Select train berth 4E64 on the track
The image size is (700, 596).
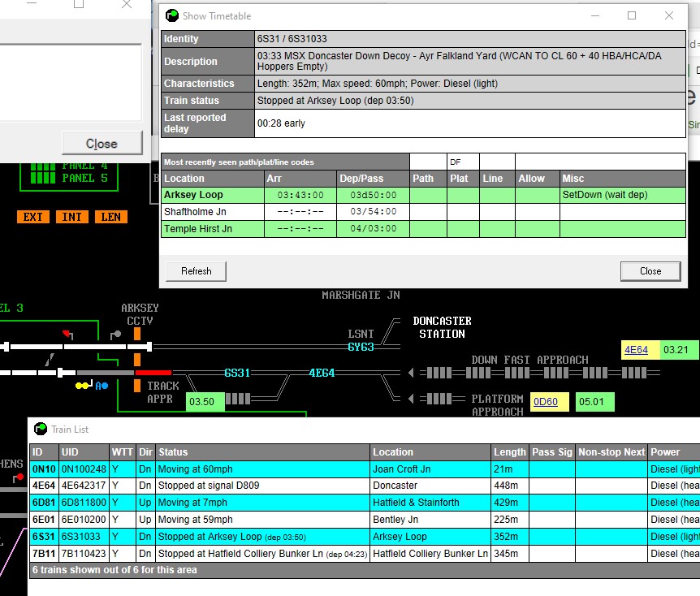point(322,373)
